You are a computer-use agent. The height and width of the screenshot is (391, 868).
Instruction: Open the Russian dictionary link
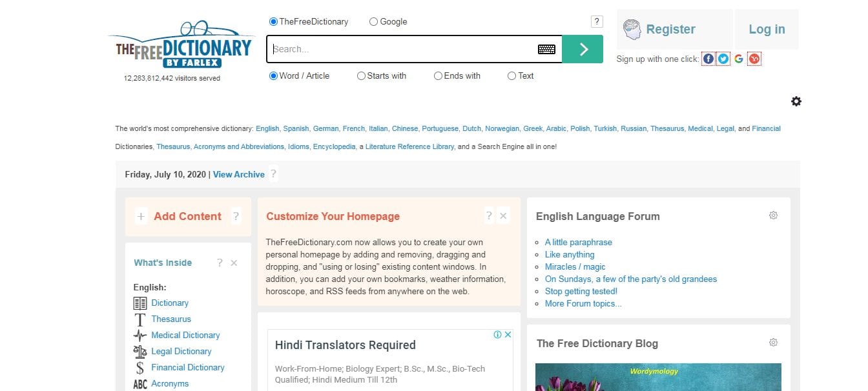click(x=634, y=128)
